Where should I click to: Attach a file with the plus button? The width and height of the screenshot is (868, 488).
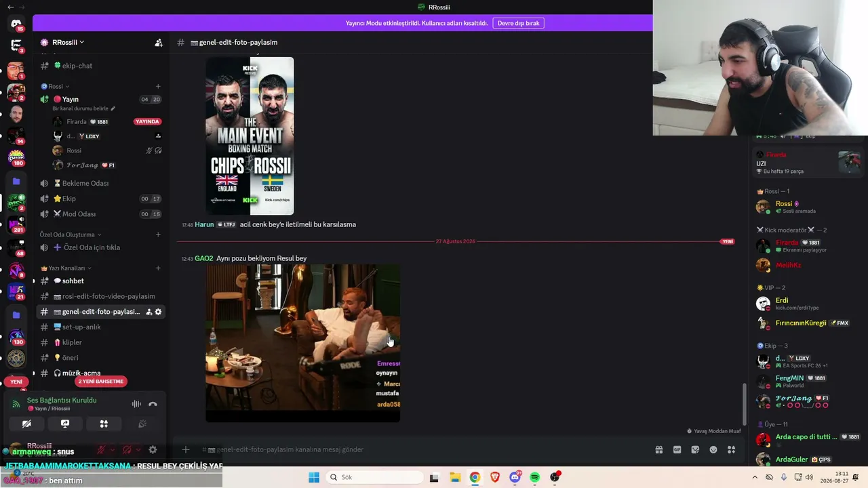point(185,449)
